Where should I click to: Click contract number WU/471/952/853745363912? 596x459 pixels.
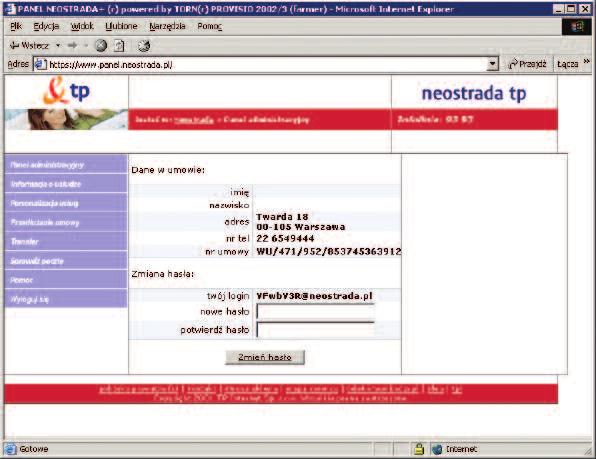329,252
